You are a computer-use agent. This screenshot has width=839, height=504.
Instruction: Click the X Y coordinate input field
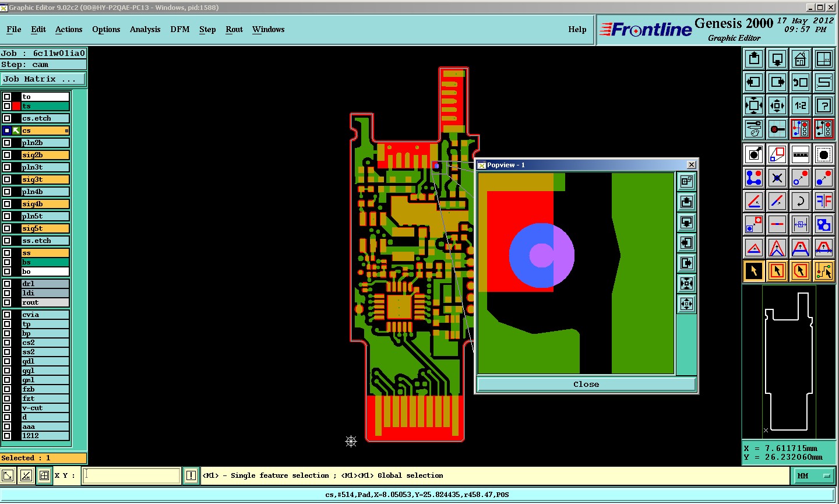click(x=132, y=475)
